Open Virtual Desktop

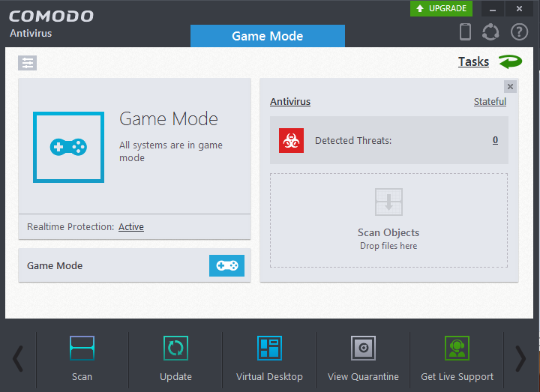point(269,359)
